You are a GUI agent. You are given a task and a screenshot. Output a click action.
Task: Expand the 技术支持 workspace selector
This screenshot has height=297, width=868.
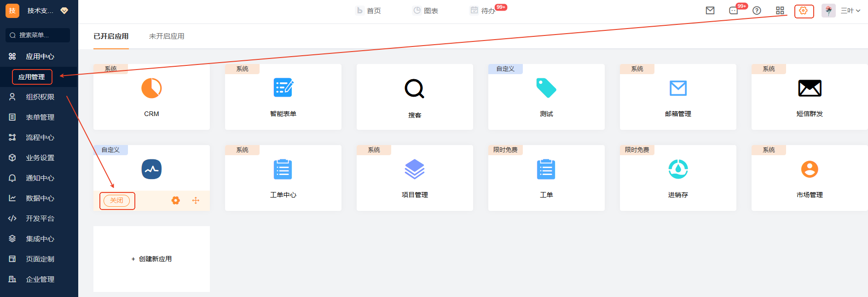tap(64, 11)
